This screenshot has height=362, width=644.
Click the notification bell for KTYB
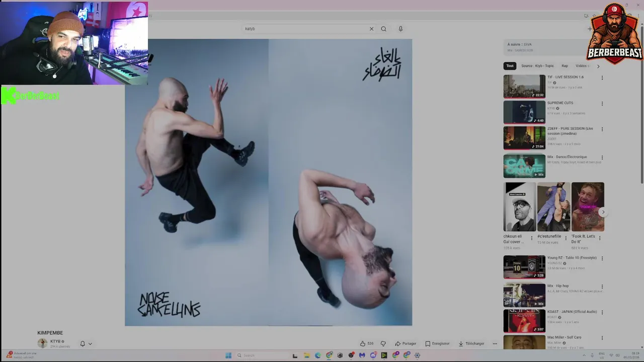tap(83, 344)
